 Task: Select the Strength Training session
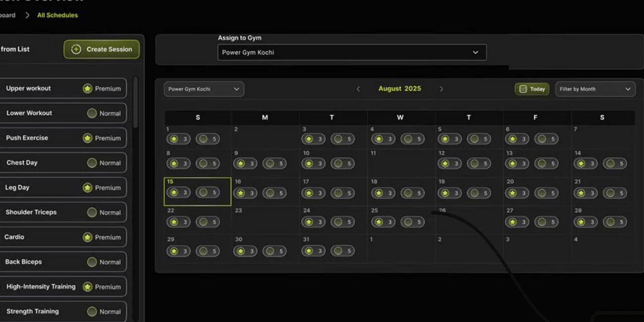point(62,311)
